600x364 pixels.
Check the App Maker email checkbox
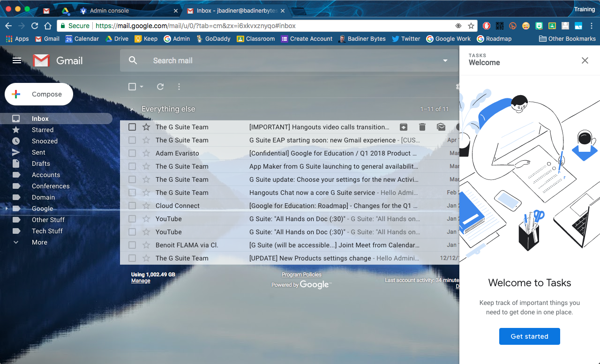(x=132, y=166)
